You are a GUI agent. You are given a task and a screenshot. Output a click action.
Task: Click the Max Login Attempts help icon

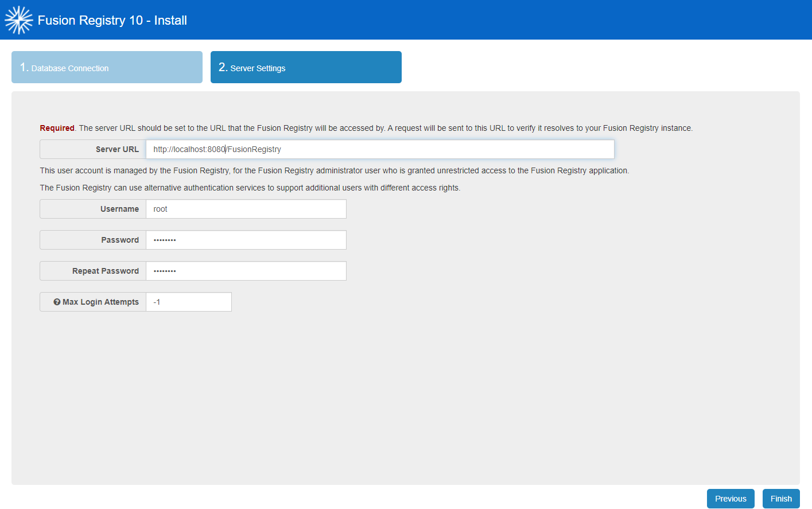pyautogui.click(x=57, y=302)
